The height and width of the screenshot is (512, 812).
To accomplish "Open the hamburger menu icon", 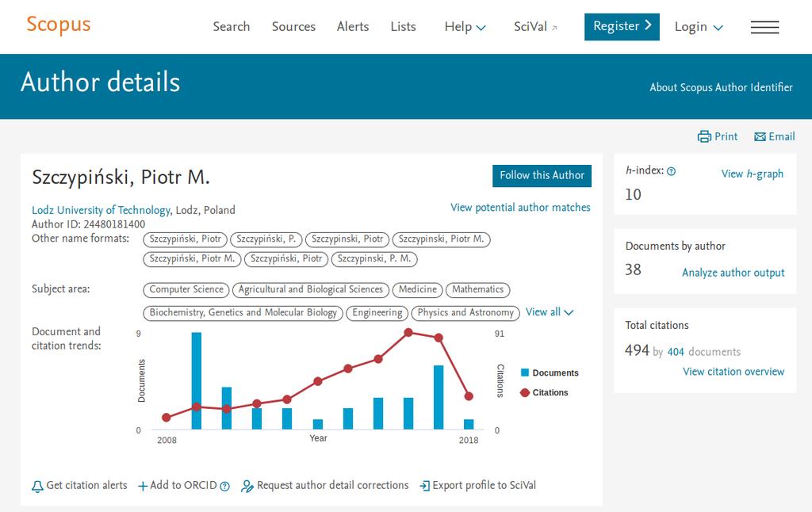I will click(x=764, y=27).
